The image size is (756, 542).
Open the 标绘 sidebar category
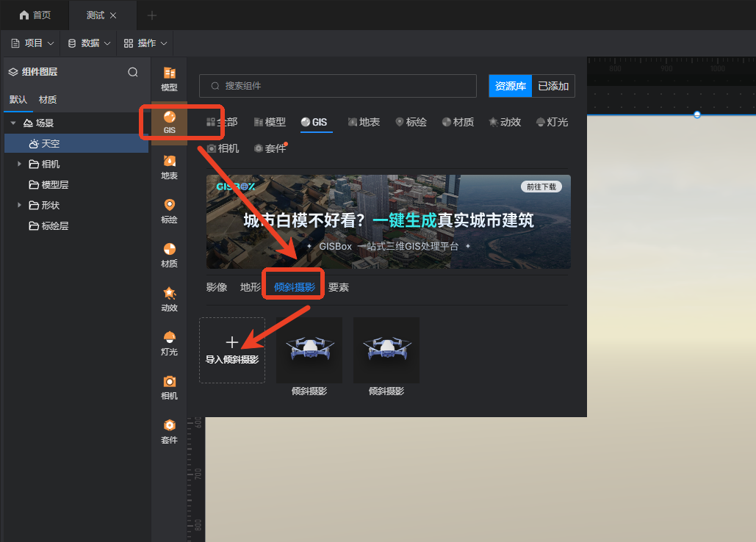click(169, 211)
